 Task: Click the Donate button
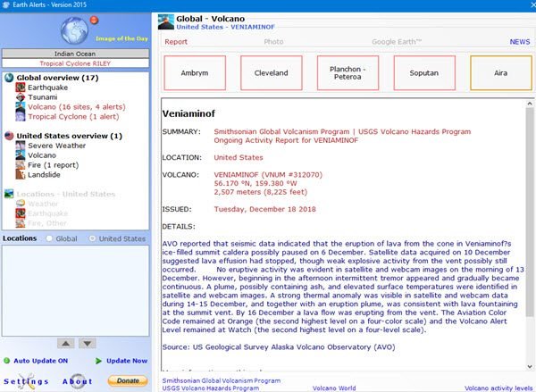pyautogui.click(x=128, y=380)
